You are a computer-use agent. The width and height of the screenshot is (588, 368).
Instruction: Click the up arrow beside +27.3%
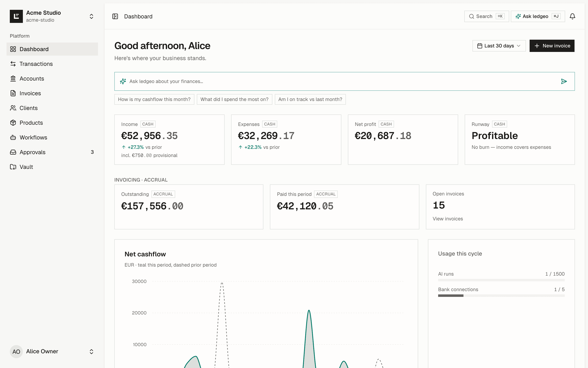coord(124,147)
